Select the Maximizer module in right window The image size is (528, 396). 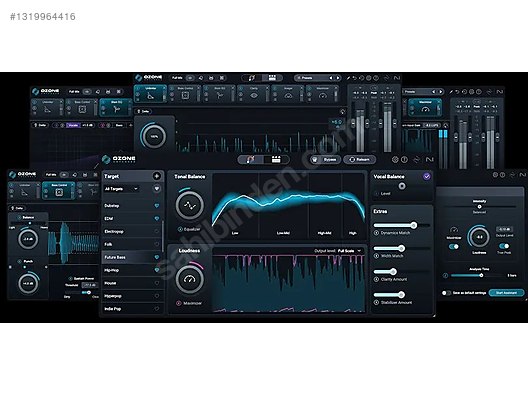point(425,107)
